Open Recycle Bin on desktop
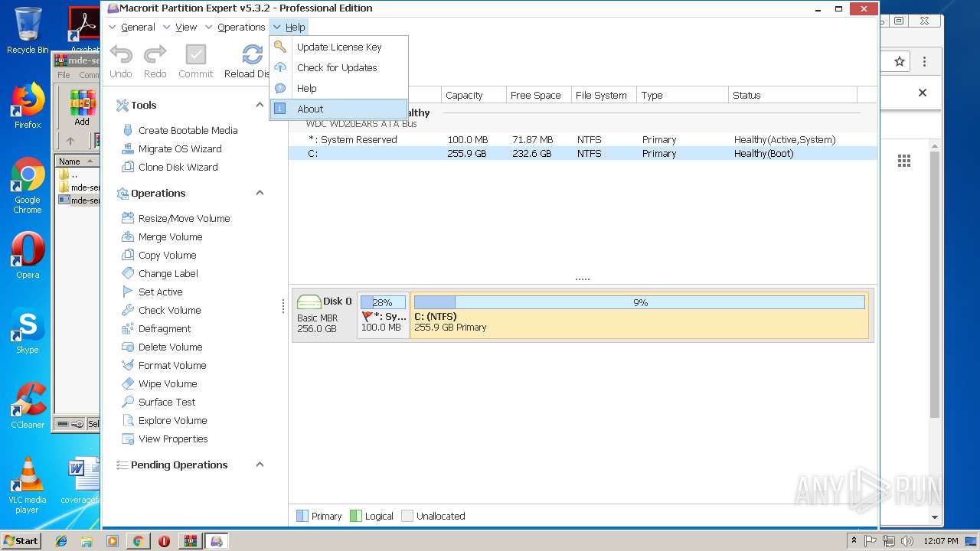Screen dimensions: 980x551 [x=28, y=31]
